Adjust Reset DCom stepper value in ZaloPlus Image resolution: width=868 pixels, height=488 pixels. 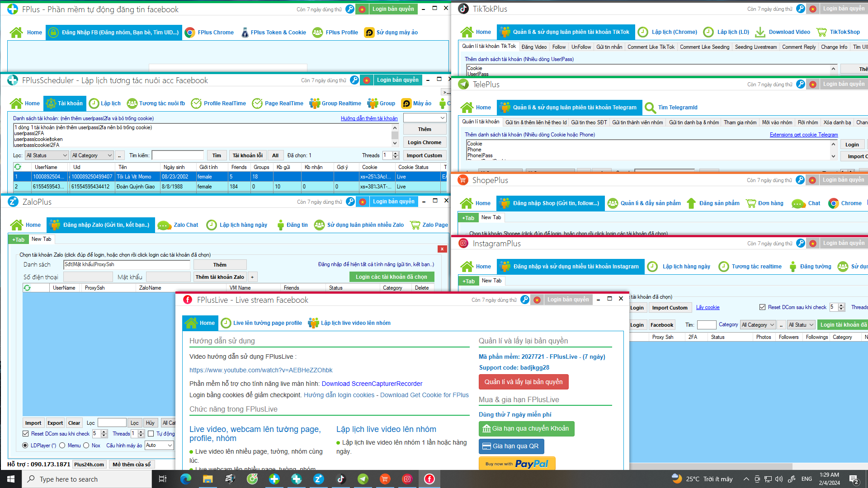(x=104, y=434)
